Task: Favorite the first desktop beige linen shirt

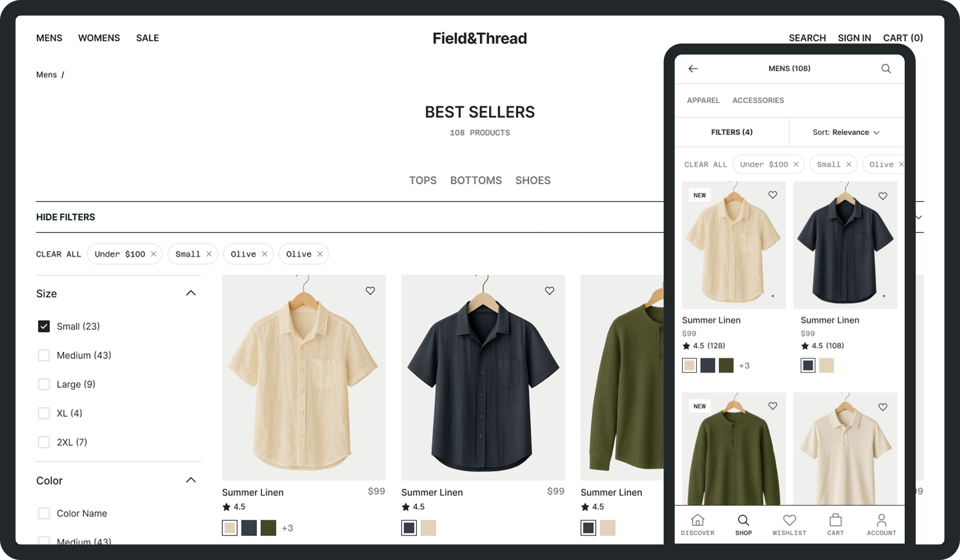Action: 370,291
